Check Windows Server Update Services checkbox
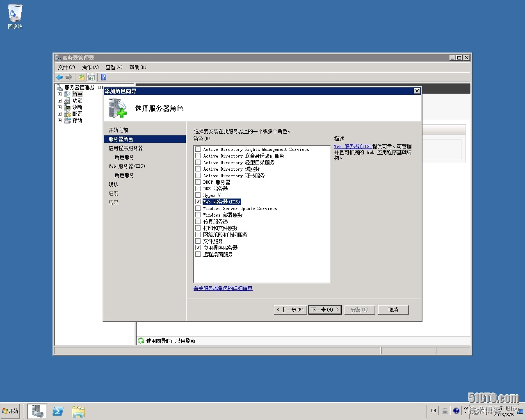Screen dimensions: 525x420 click(198, 208)
